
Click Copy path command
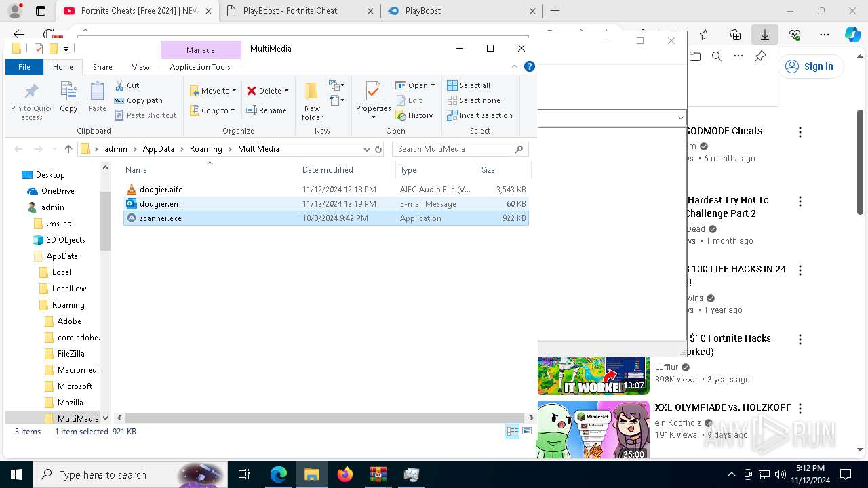[139, 100]
